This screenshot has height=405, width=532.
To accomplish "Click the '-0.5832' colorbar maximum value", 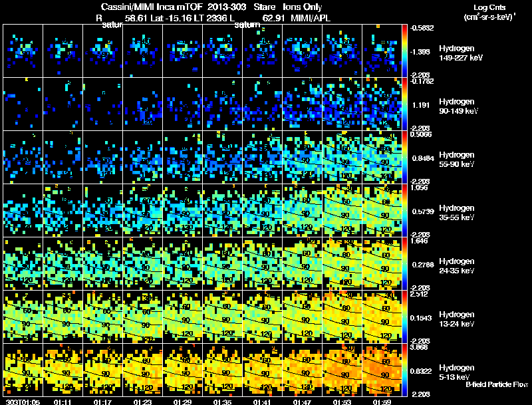I will point(422,28).
